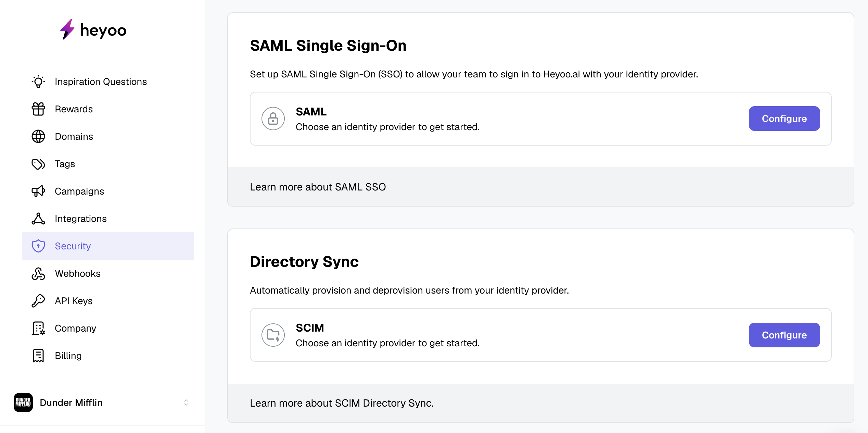
Task: Click the lightbulb Inspiration Questions icon
Action: click(38, 82)
